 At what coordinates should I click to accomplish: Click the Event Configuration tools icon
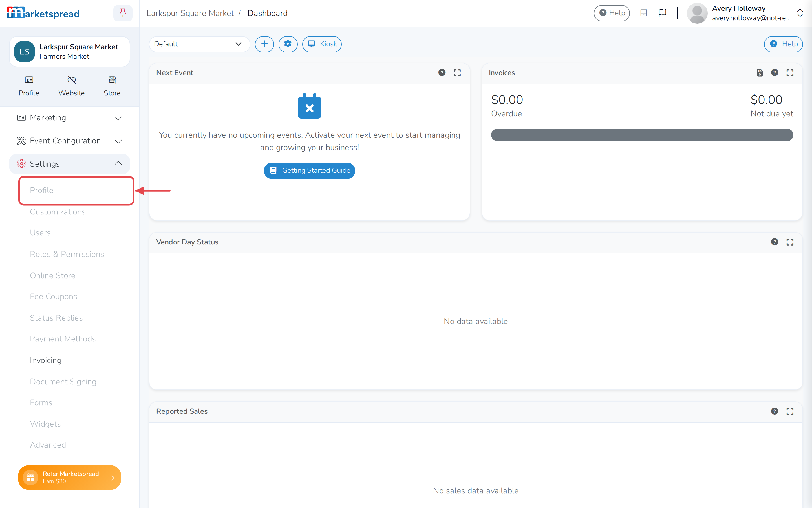click(x=21, y=141)
